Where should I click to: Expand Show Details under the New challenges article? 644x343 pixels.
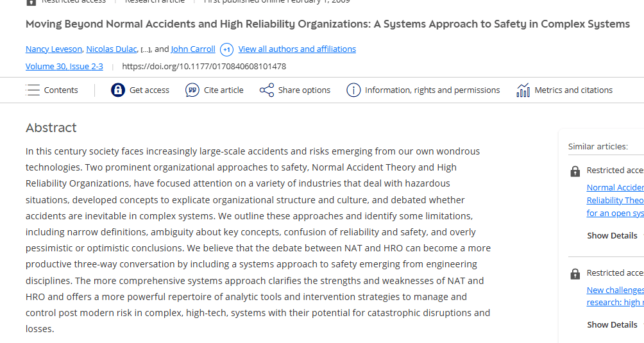pos(612,324)
